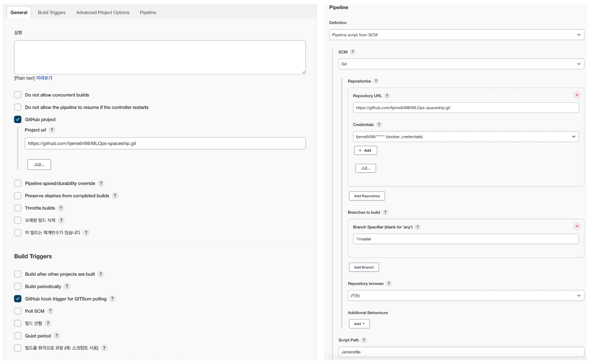This screenshot has width=592, height=364.
Task: Focus the Repository URL input field
Action: [x=466, y=108]
